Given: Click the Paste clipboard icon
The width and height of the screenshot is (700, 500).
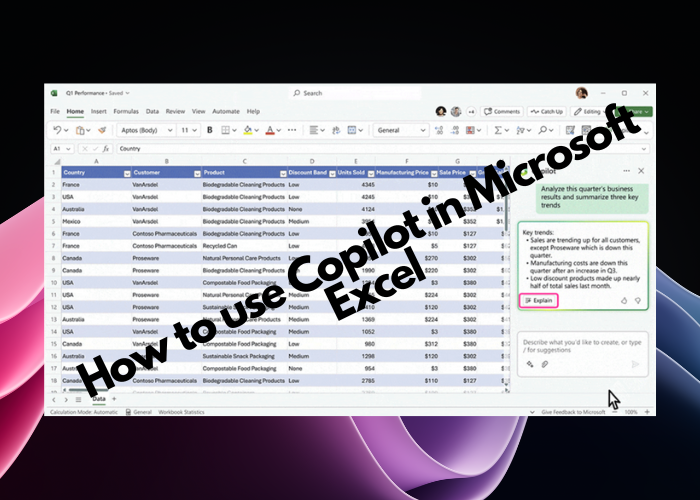Looking at the screenshot, I should click(80, 130).
